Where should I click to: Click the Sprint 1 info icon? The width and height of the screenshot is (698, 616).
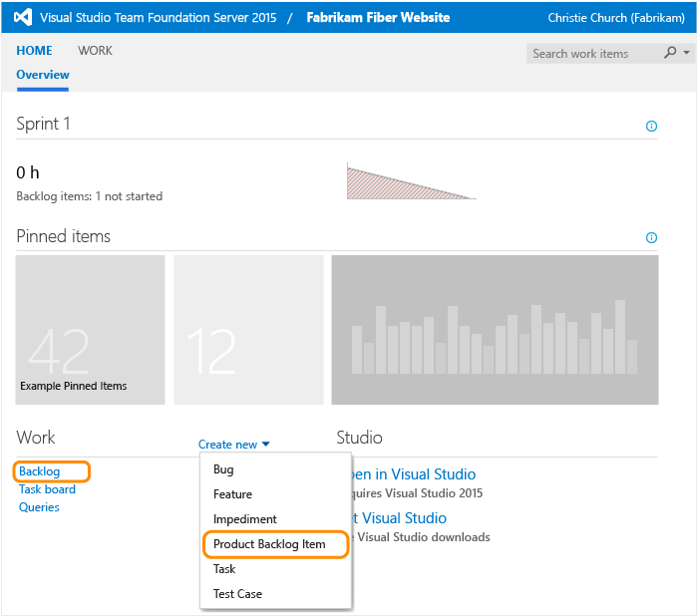(x=651, y=126)
